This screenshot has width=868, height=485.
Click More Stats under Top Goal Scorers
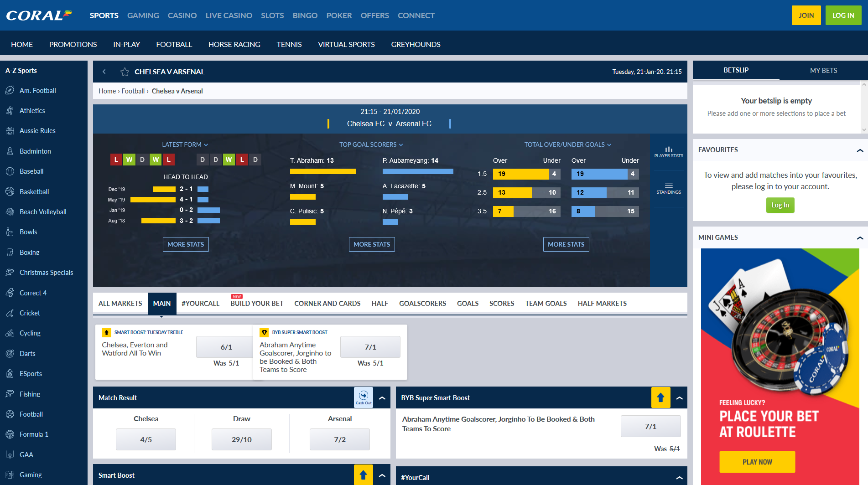pos(372,244)
